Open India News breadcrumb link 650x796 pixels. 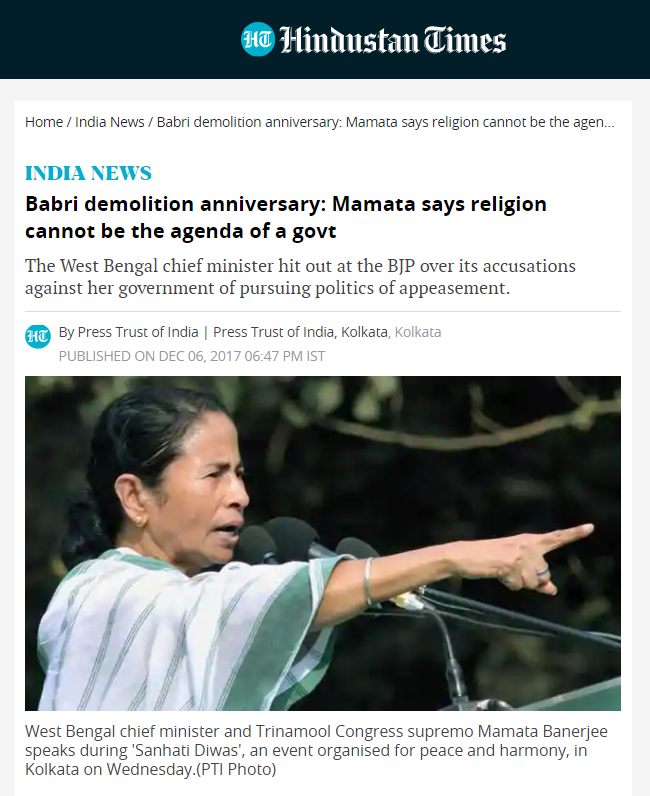110,122
